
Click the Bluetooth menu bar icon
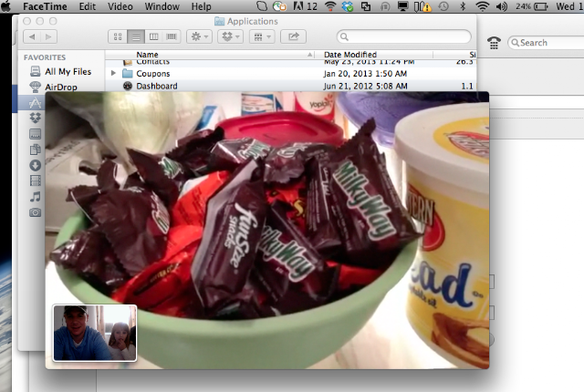pyautogui.click(x=463, y=6)
